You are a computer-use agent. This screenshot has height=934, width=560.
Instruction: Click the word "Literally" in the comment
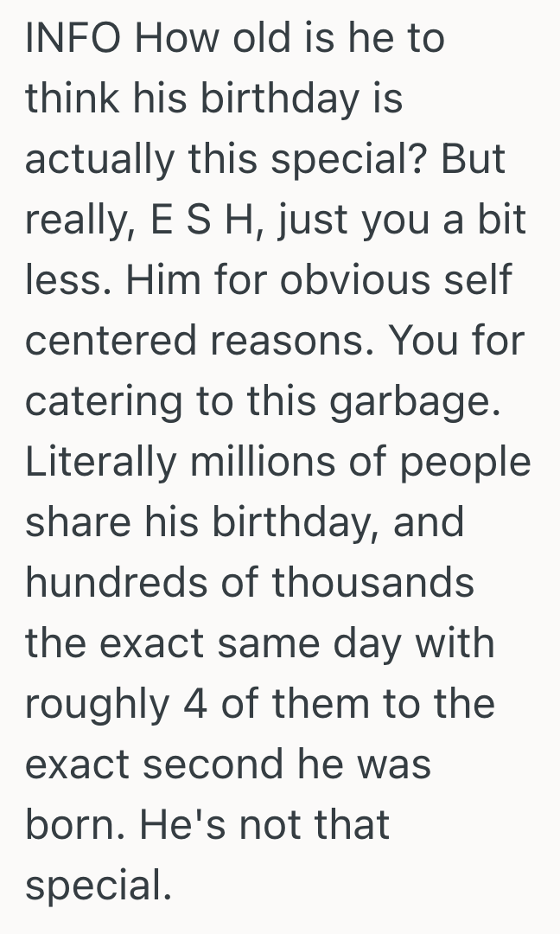100,463
